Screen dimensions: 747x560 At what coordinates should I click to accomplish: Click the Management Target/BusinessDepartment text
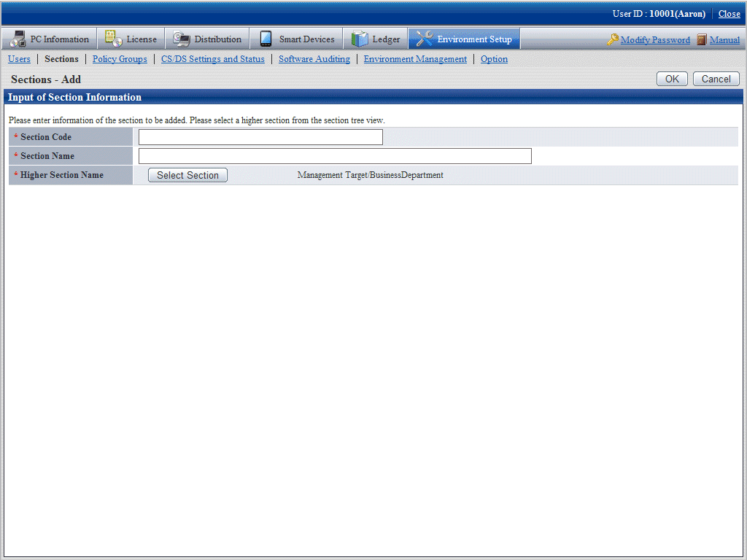[370, 175]
